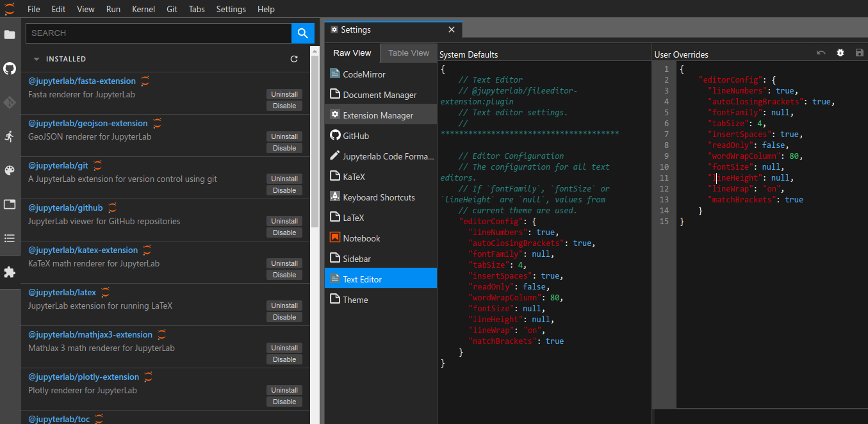Click the Jupyter icon beside mathjax3-extension
The width and height of the screenshot is (868, 424).
coord(162,334)
